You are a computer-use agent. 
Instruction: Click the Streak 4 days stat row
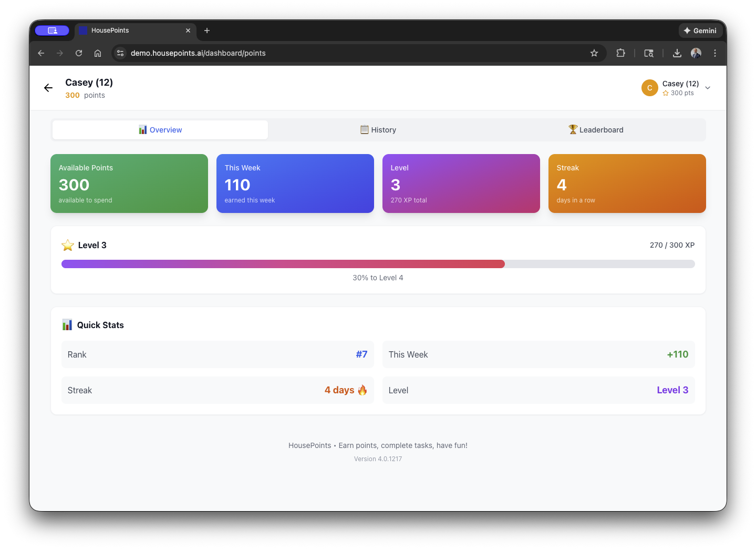(x=218, y=390)
